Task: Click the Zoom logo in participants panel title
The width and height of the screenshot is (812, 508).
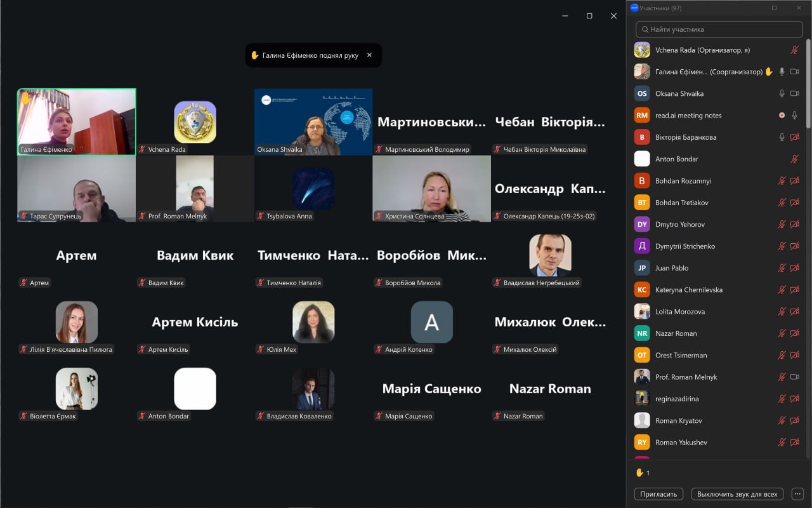Action: pyautogui.click(x=634, y=8)
